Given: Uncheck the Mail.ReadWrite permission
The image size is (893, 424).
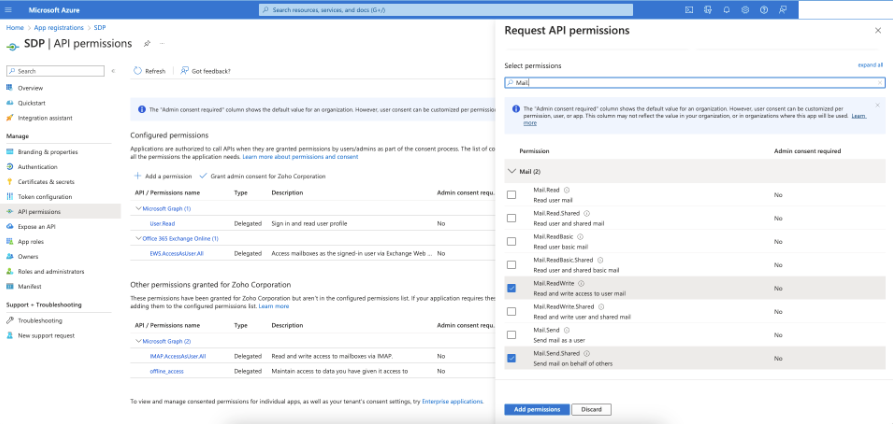Looking at the screenshot, I should click(x=512, y=289).
